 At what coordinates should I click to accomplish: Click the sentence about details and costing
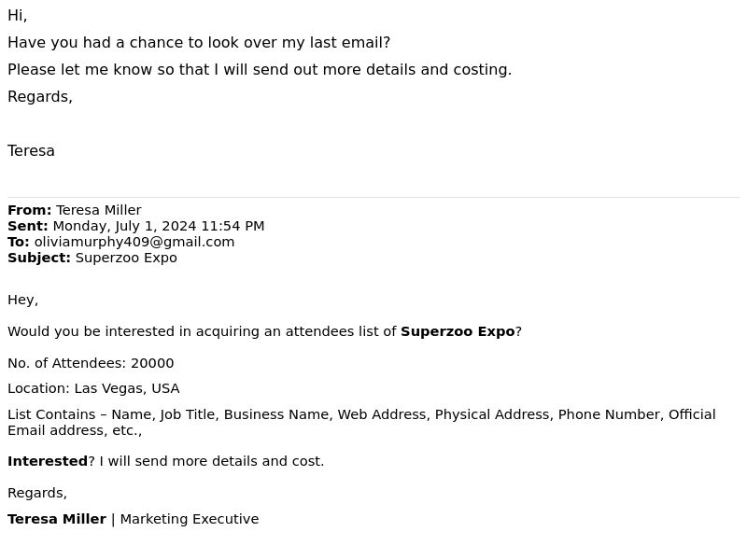(260, 69)
